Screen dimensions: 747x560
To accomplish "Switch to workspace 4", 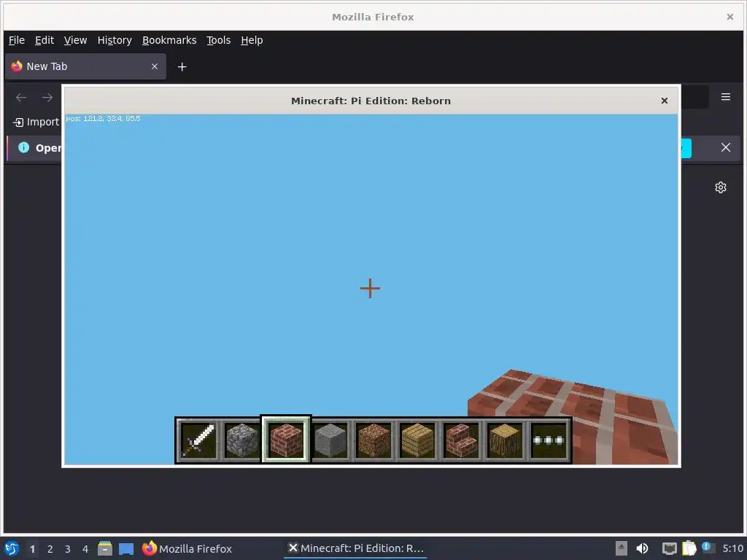I will tap(85, 549).
